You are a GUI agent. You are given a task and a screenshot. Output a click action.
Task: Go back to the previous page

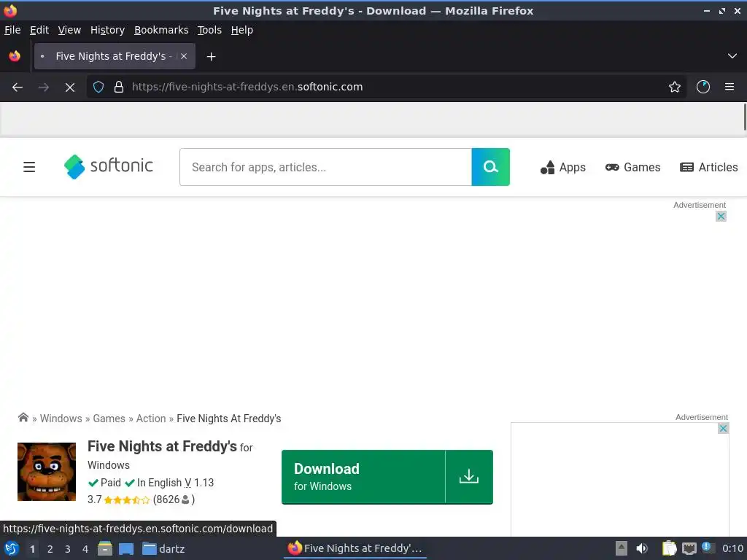tap(18, 87)
